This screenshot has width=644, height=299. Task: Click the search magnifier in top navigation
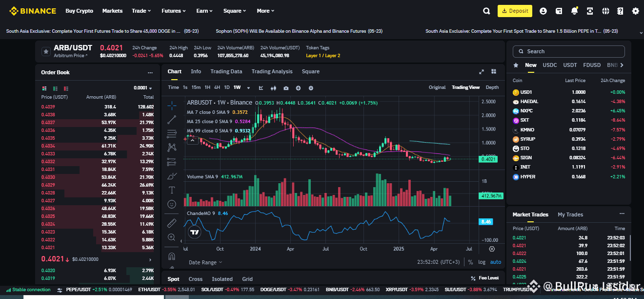pyautogui.click(x=486, y=11)
